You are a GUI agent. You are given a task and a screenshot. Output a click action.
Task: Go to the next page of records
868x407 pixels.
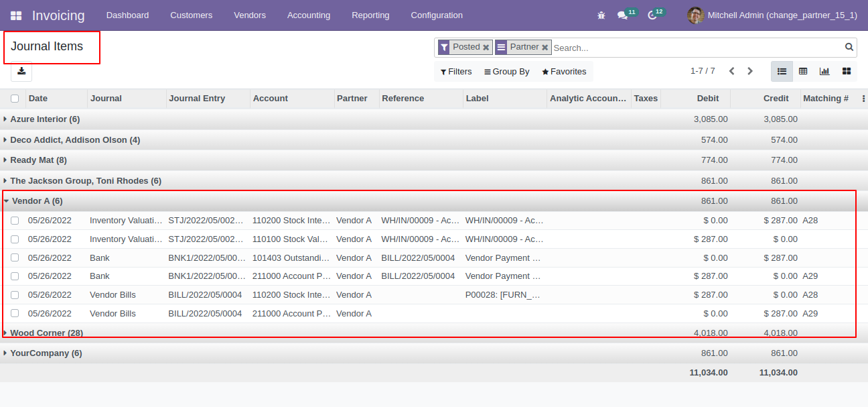(x=750, y=71)
